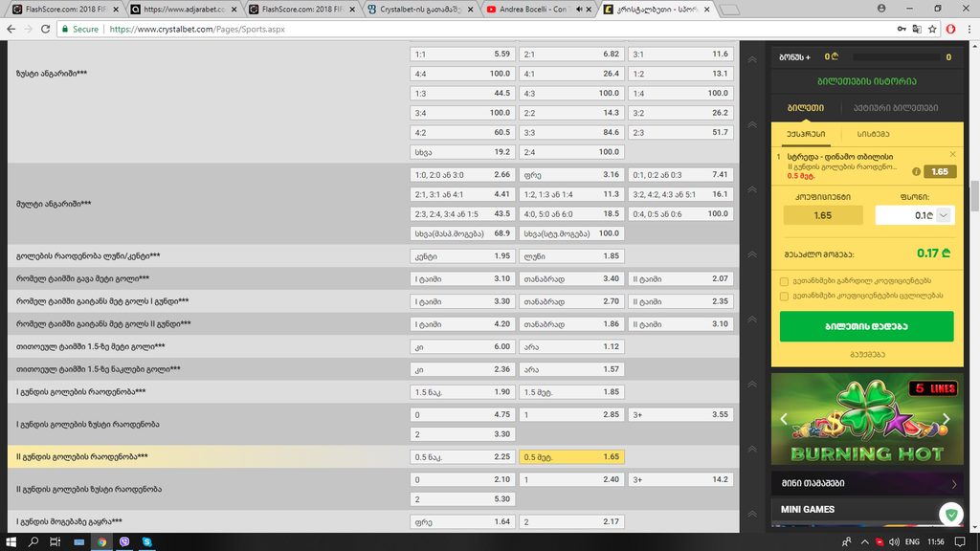Switch to the აქტიური ბილეთები tab
The image size is (980, 551).
coord(896,108)
